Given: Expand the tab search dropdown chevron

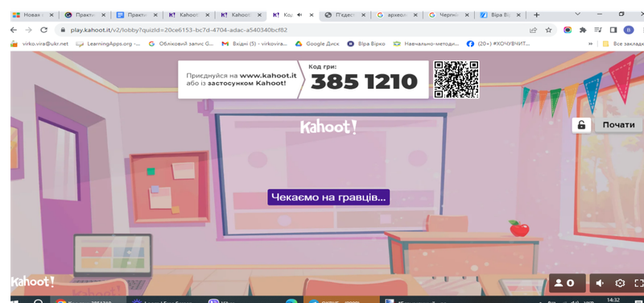Looking at the screenshot, I should point(577,14).
